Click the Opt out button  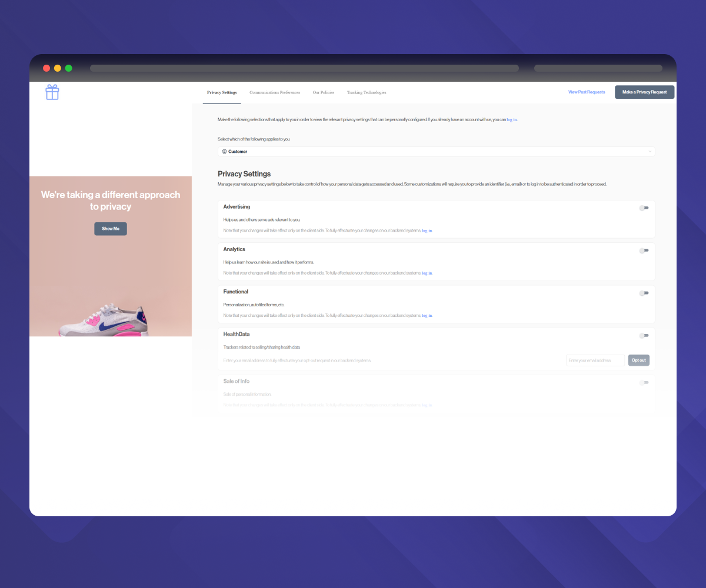(639, 360)
